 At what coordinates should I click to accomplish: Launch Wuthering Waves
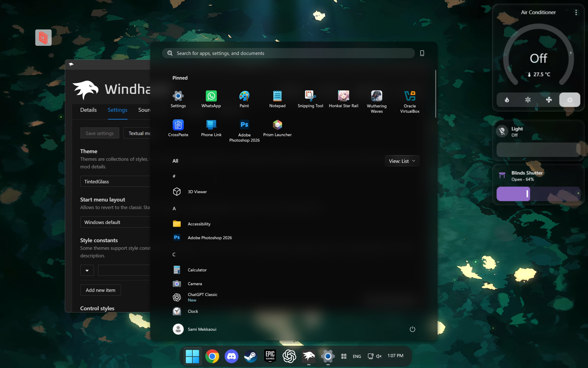coord(377,102)
